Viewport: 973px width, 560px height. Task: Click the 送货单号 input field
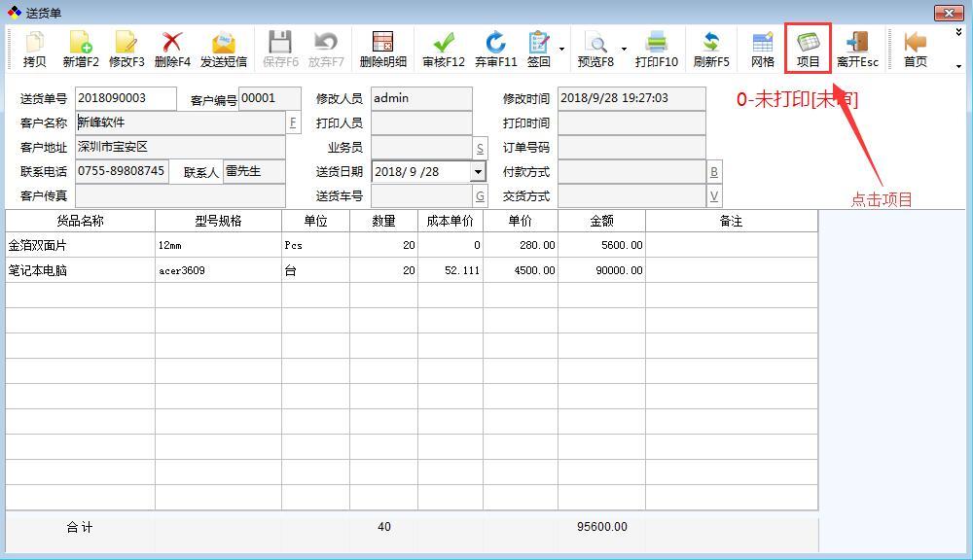(x=126, y=98)
